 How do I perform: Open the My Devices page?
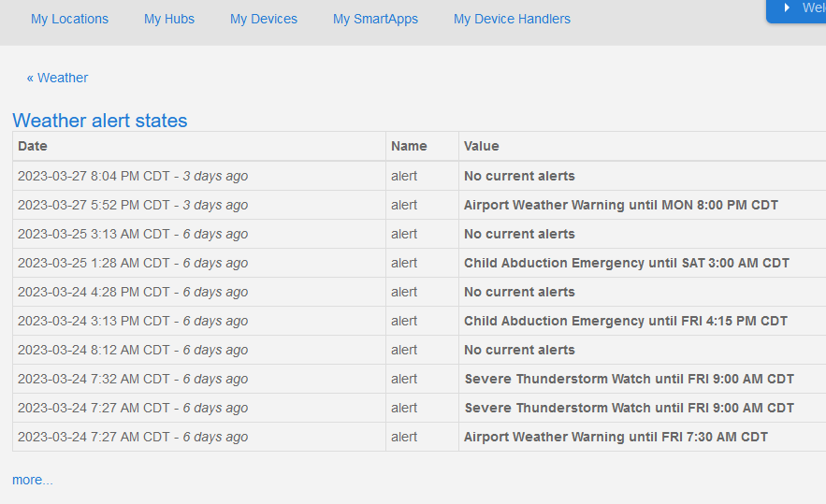(x=264, y=19)
